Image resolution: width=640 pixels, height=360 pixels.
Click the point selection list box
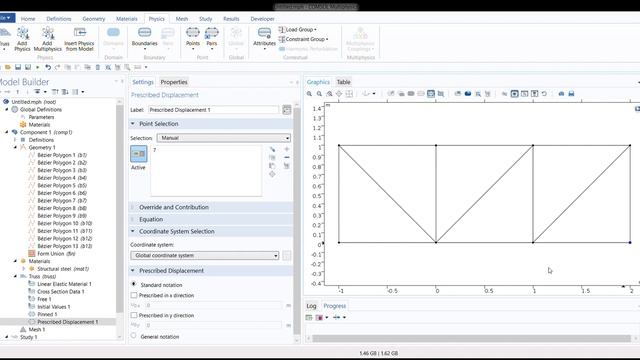coord(206,171)
